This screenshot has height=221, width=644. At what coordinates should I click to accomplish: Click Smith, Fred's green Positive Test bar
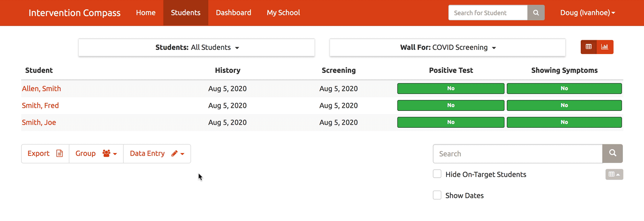tap(451, 105)
